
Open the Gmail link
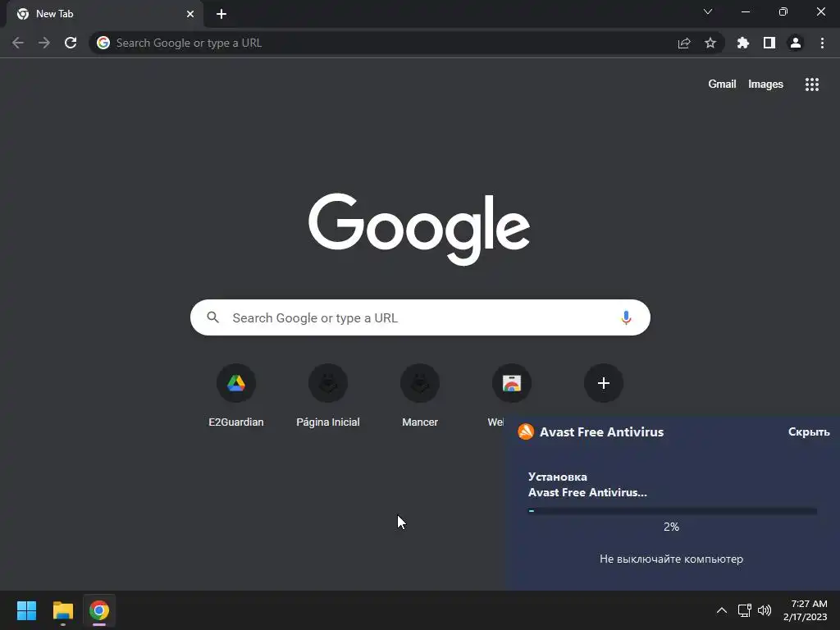point(722,84)
